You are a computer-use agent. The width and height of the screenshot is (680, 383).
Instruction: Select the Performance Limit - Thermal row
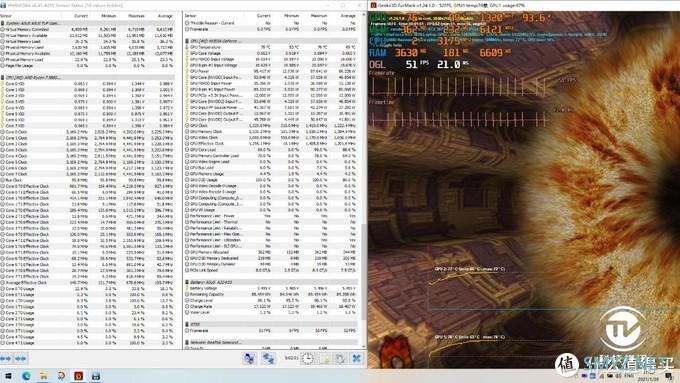[x=271, y=222]
